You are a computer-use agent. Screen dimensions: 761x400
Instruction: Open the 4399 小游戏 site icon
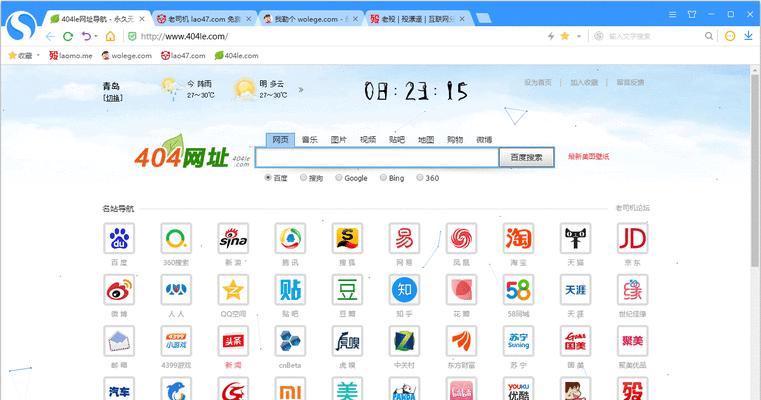click(x=176, y=341)
